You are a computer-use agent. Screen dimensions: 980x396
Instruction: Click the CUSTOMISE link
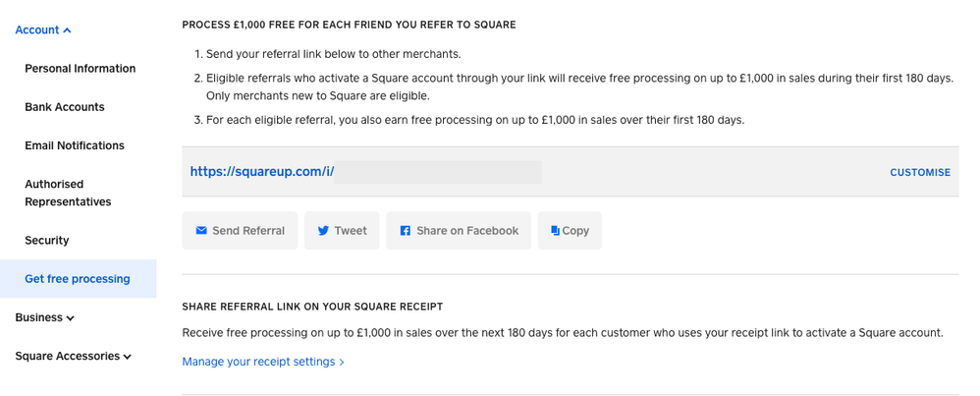(x=919, y=172)
